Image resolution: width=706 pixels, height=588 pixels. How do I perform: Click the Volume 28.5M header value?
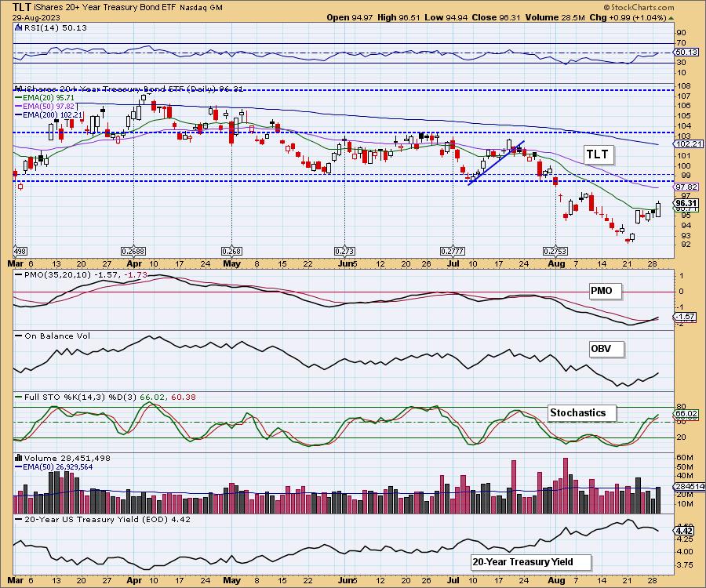(x=555, y=17)
